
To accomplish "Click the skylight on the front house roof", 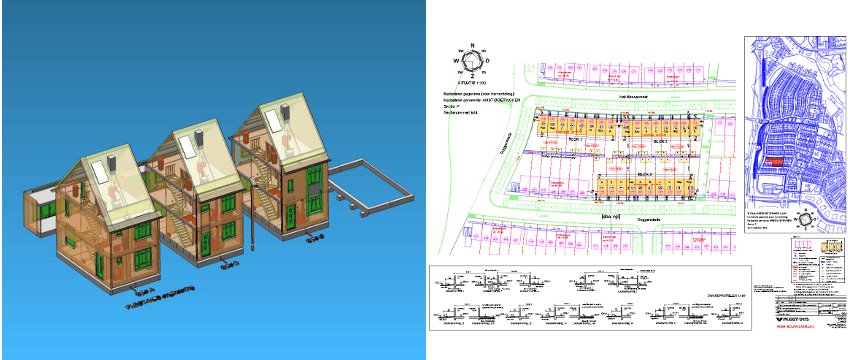I will coord(100,172).
